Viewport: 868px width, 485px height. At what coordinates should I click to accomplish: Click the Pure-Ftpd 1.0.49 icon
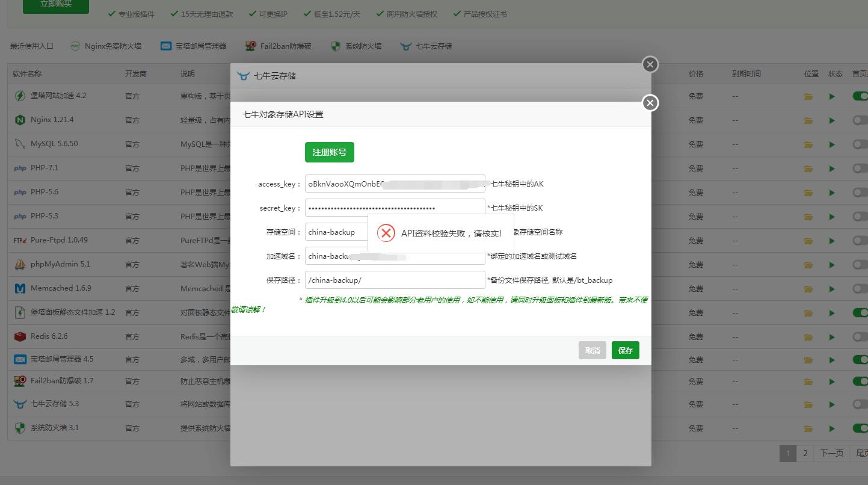pyautogui.click(x=20, y=240)
